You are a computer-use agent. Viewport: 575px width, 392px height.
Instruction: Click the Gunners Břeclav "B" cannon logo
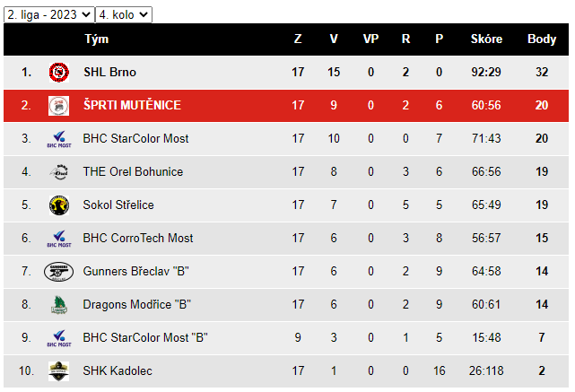pos(58,272)
